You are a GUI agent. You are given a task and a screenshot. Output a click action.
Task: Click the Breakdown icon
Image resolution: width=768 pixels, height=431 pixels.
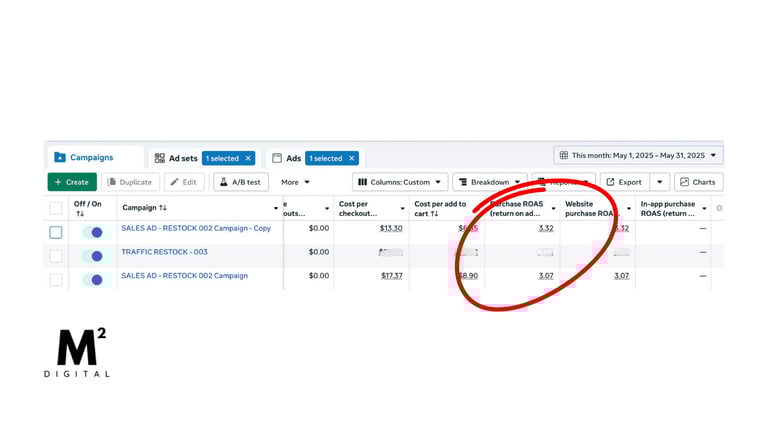pos(463,182)
